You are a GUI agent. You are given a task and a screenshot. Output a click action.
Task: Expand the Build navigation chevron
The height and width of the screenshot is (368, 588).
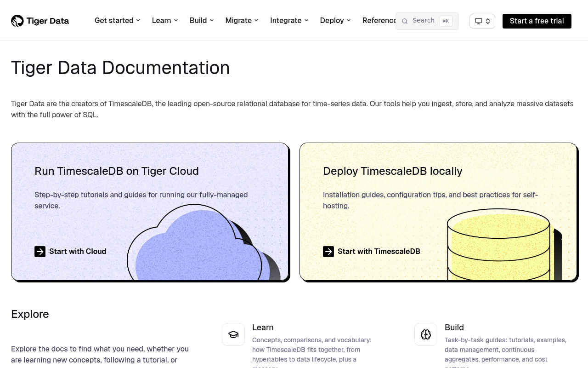(212, 21)
